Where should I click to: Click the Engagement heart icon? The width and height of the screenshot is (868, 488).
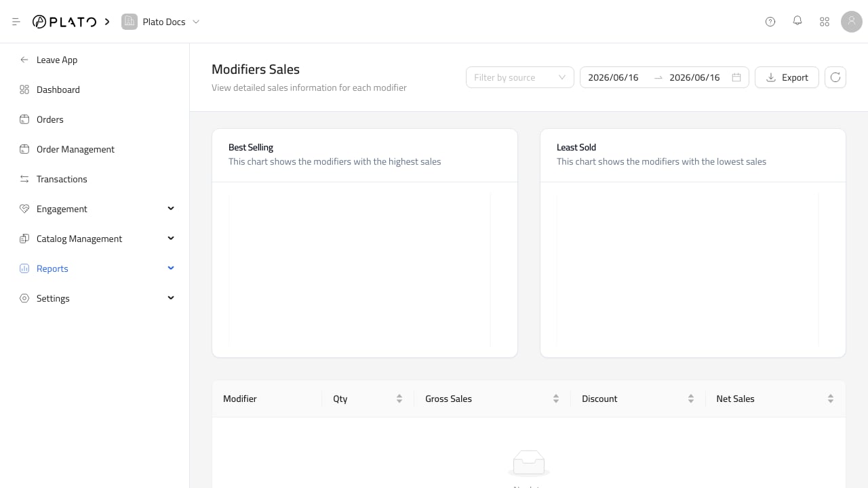click(24, 209)
